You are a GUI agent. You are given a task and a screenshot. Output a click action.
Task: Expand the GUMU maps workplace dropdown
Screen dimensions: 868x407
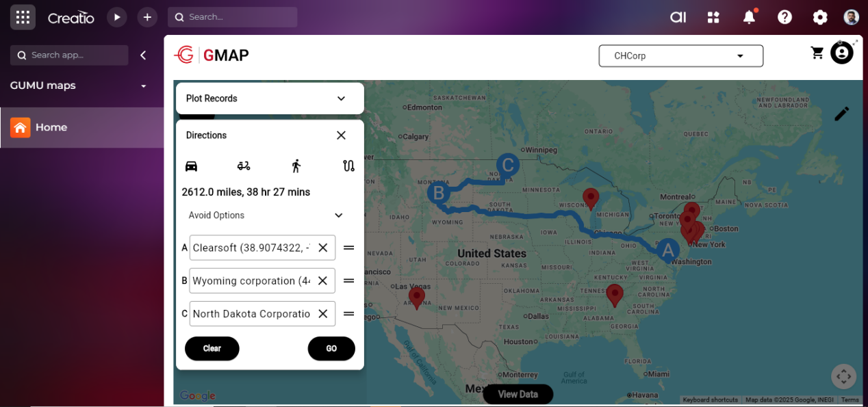coord(144,86)
